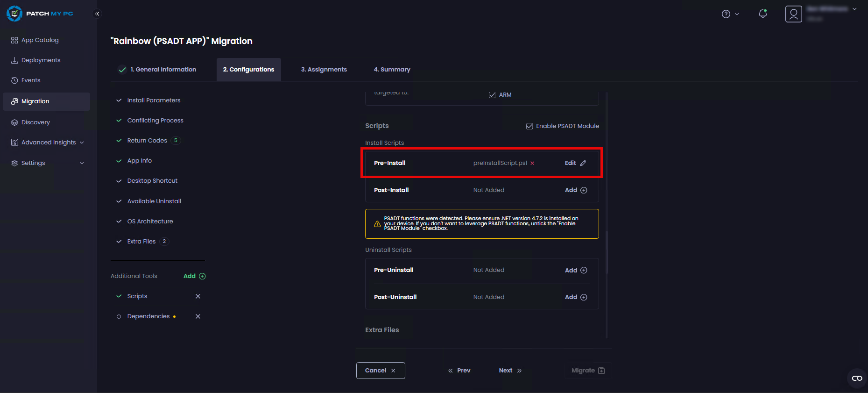Cancel the migration wizard
The height and width of the screenshot is (393, 868).
[380, 371]
